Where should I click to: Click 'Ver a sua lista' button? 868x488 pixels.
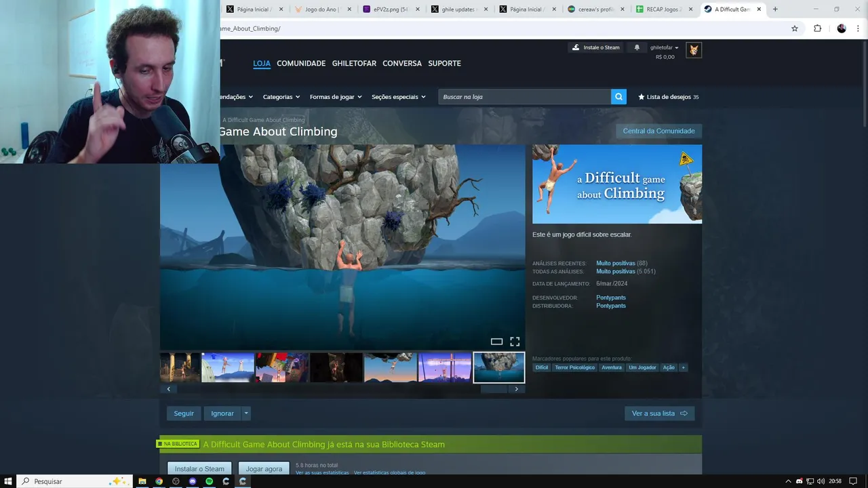pos(659,413)
